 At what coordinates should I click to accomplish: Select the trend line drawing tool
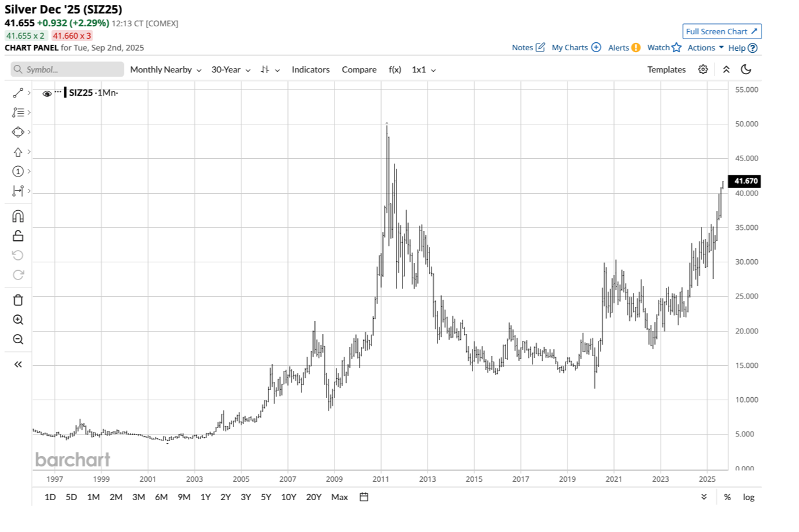18,93
